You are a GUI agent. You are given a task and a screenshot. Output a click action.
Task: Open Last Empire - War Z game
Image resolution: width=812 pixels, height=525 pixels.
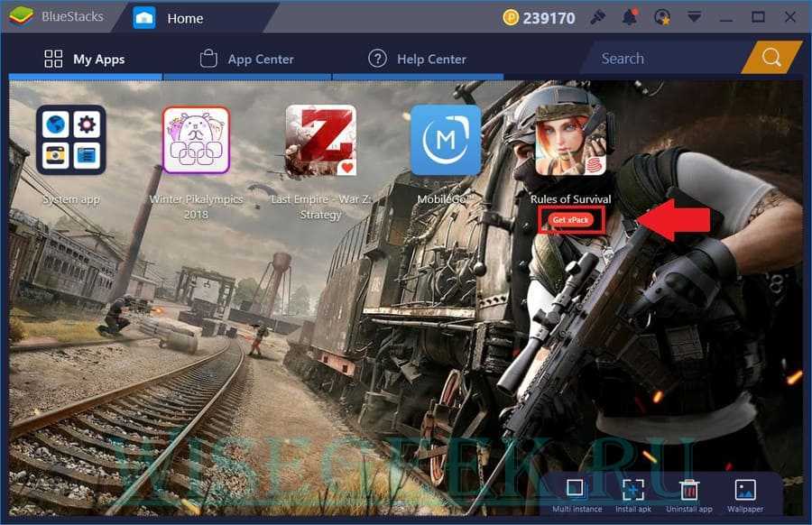(320, 140)
